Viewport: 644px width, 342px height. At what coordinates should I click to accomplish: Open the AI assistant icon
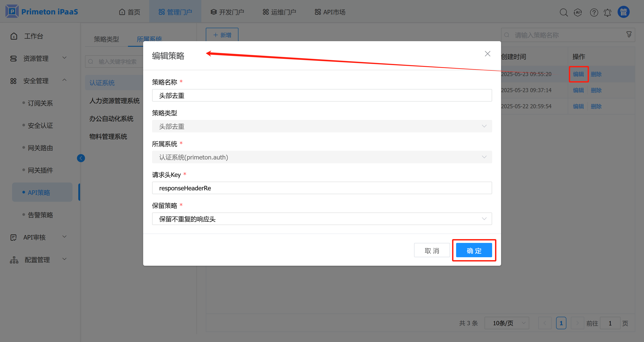pyautogui.click(x=578, y=12)
